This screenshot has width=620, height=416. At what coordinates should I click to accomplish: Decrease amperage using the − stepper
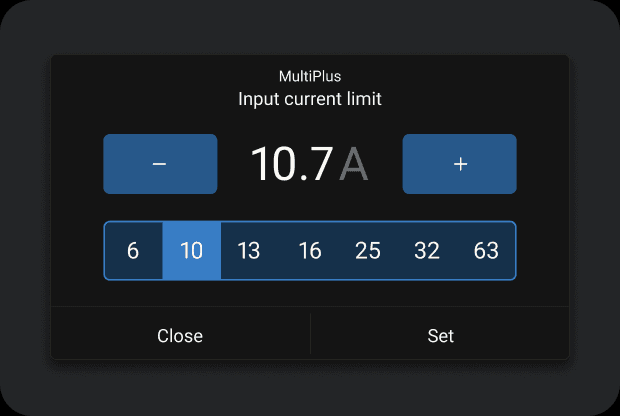click(160, 164)
